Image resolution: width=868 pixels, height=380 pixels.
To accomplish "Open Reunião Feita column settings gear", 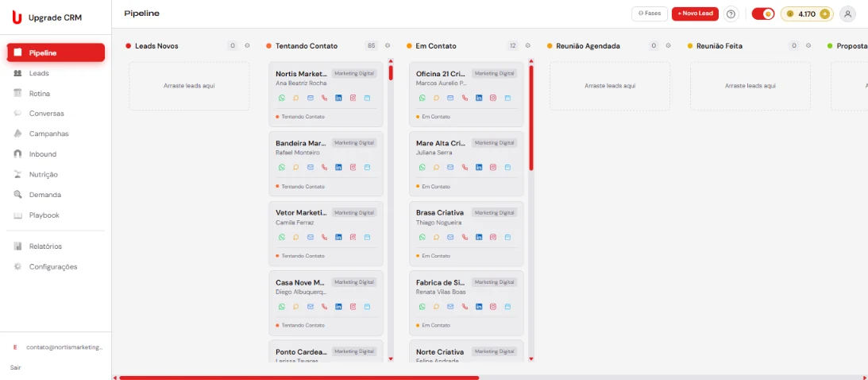I will [808, 46].
